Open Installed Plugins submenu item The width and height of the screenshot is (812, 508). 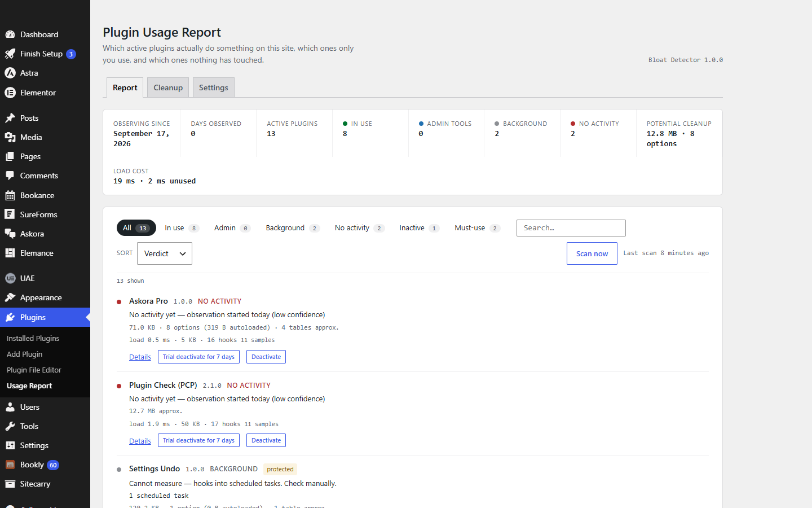(33, 338)
